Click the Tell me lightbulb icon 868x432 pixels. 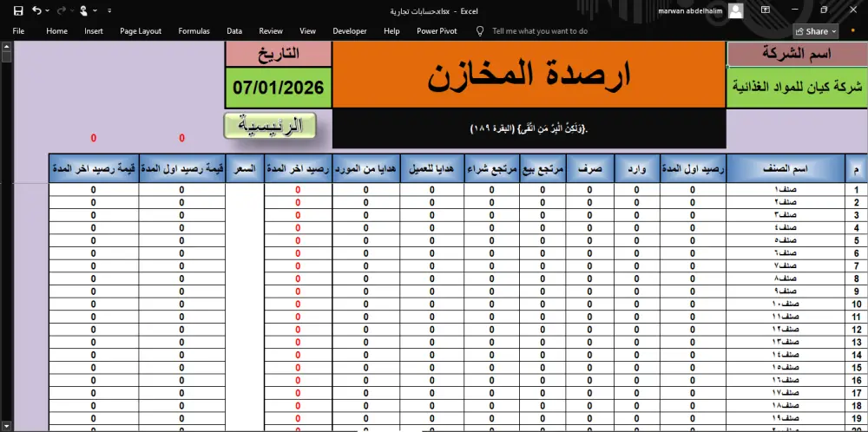point(480,31)
